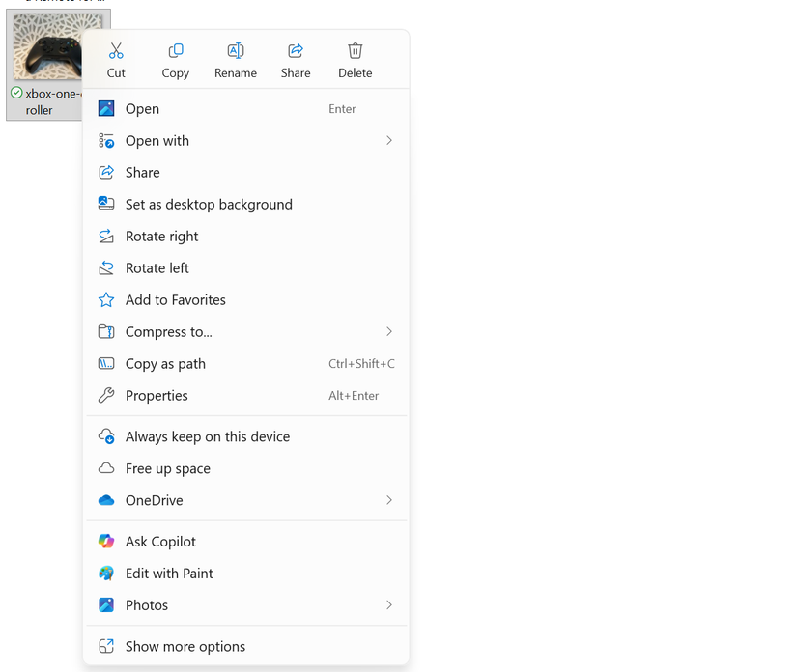Copy the file path via Copy as path
The height and width of the screenshot is (672, 797).
click(x=165, y=363)
